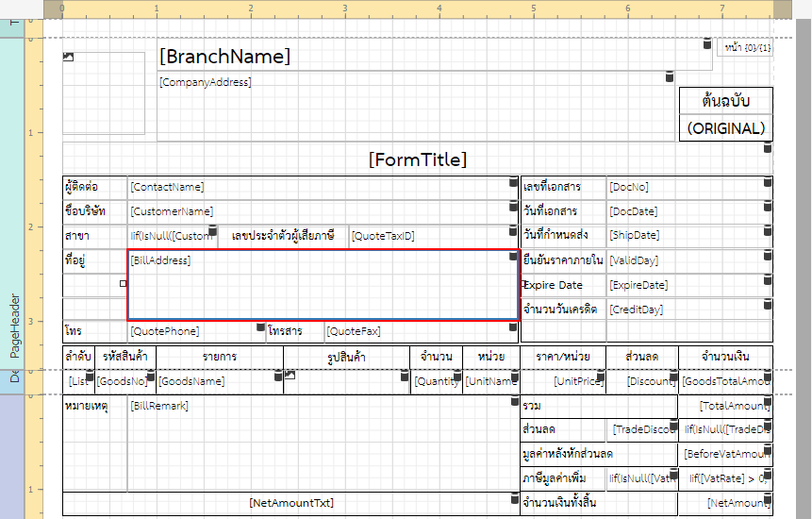Select the [CompanyAddress] field
Viewport: 812px width, 519px height.
pyautogui.click(x=416, y=107)
